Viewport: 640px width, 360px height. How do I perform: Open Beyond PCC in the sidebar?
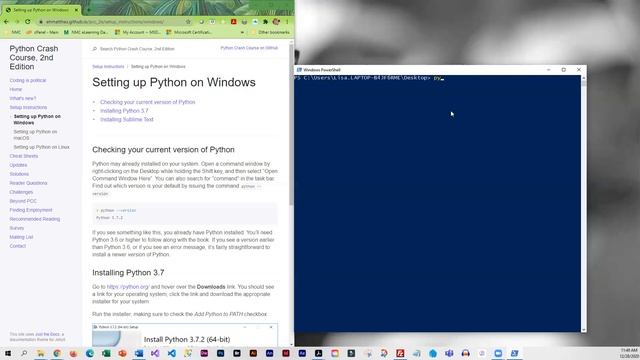tap(23, 201)
